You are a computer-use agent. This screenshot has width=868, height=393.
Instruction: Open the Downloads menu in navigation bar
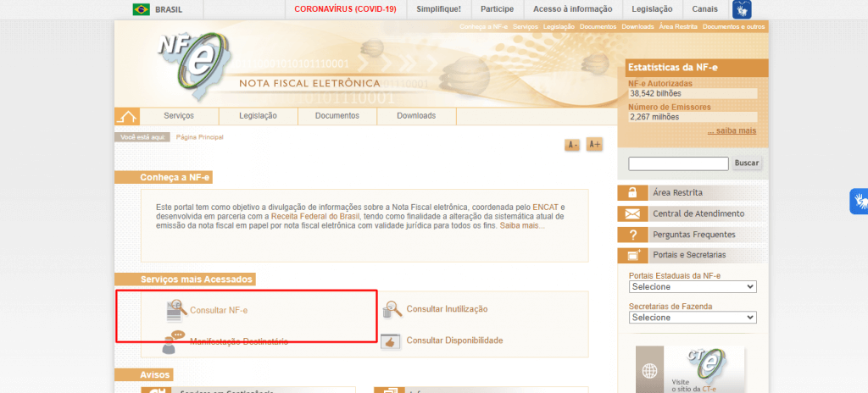(416, 116)
